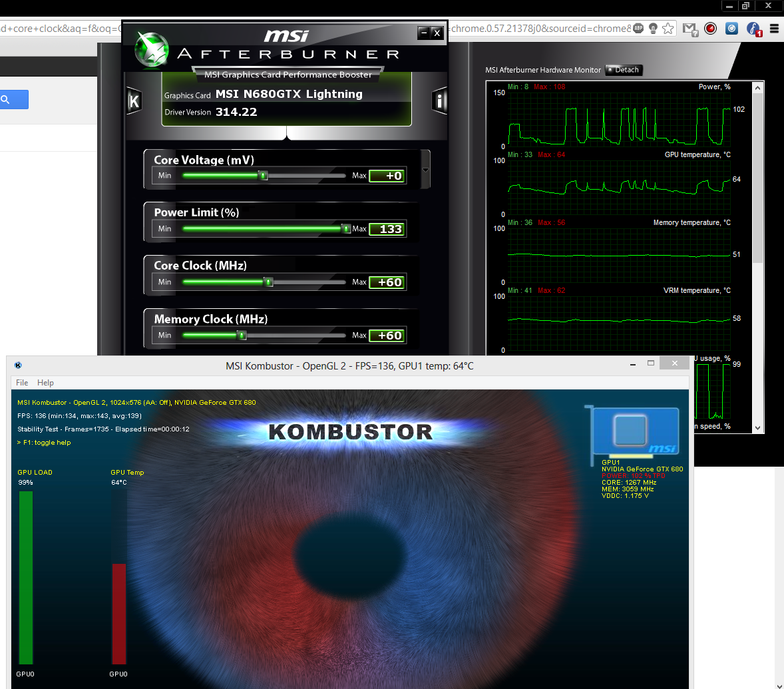Adjust the Core Voltage slider
Viewport: 784px width, 689px height.
[x=264, y=176]
